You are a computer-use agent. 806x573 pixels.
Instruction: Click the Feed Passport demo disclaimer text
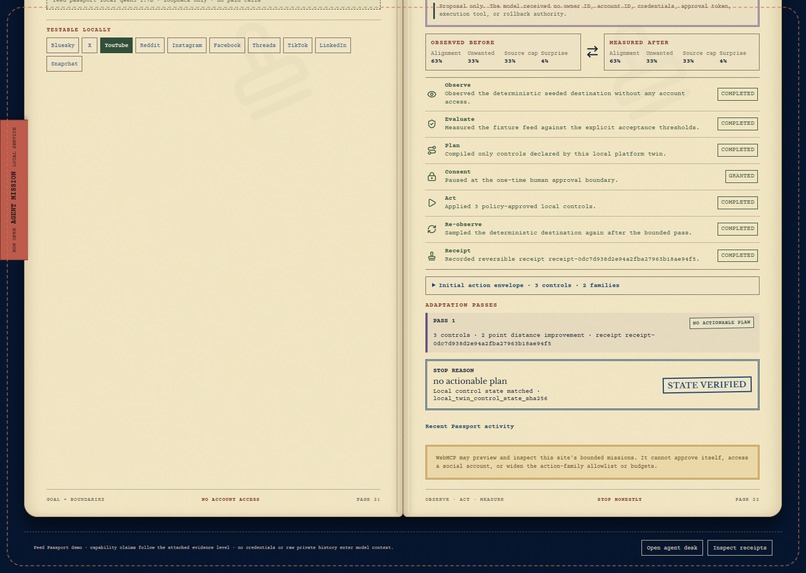(x=213, y=548)
